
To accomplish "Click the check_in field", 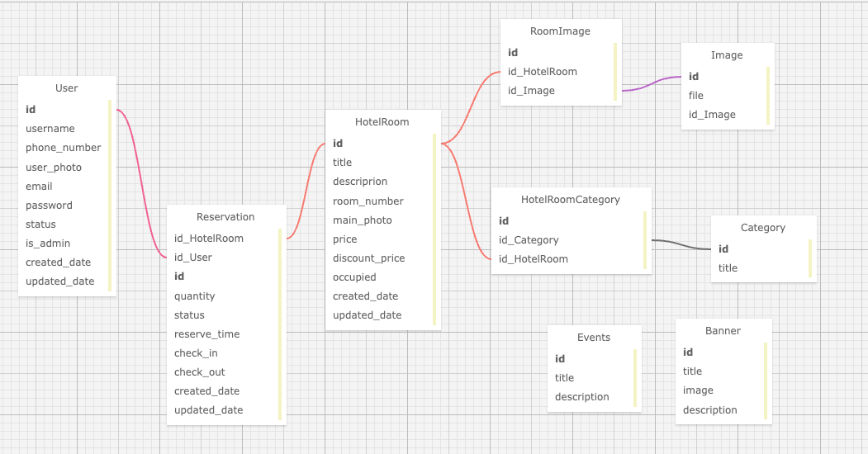I will click(x=196, y=352).
